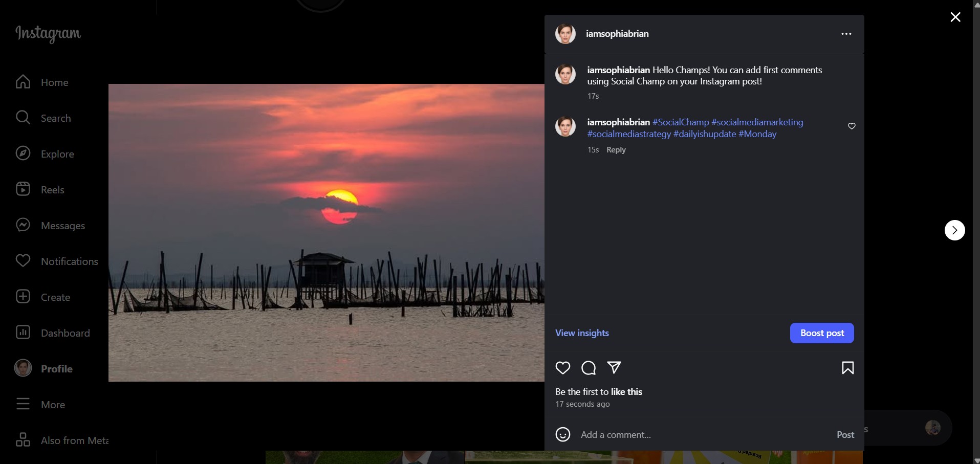Like the post with the heart icon

(562, 368)
